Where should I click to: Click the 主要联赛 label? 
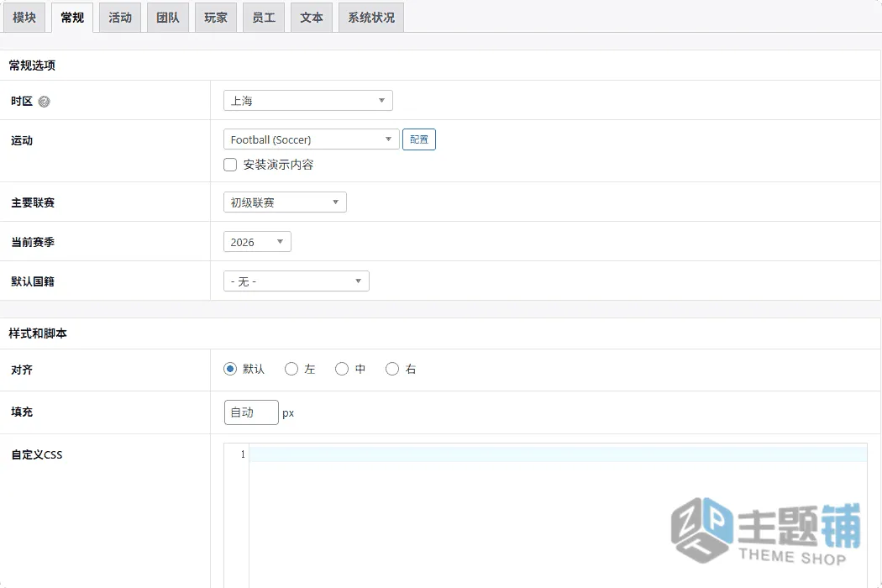point(33,202)
